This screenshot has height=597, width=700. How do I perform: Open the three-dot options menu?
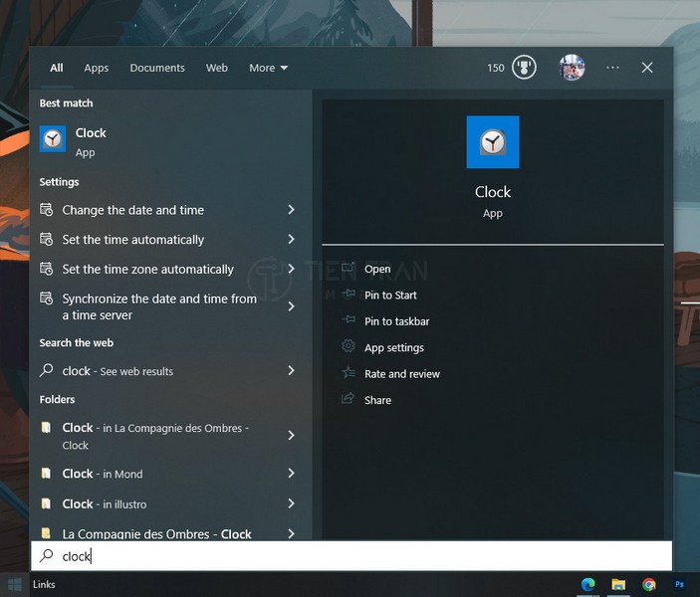point(612,68)
